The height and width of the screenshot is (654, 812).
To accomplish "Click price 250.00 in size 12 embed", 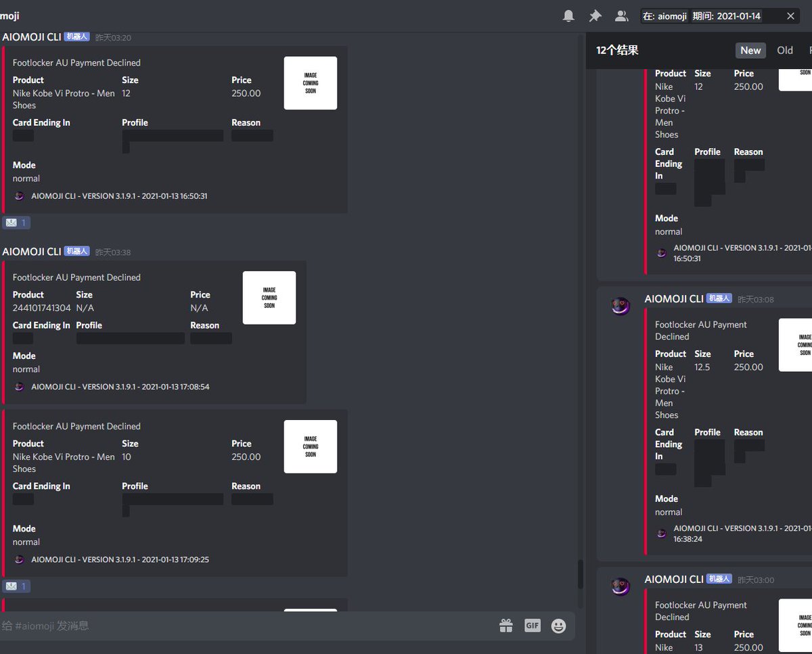I will 246,93.
